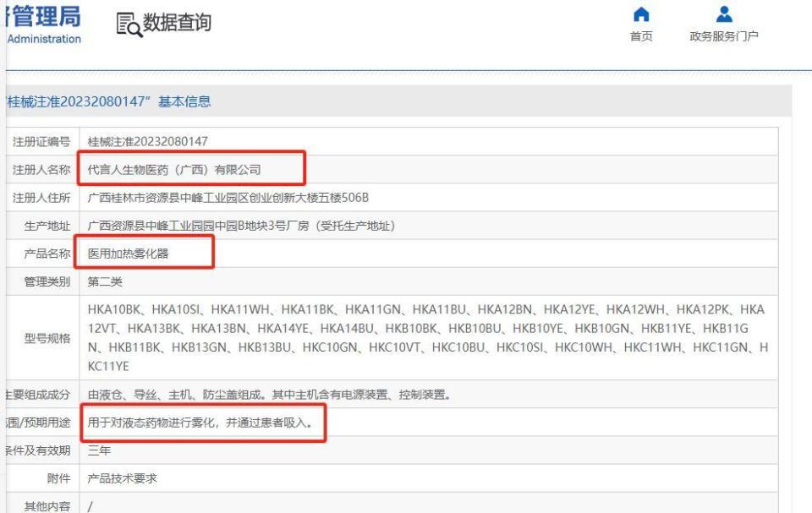Select the 主要组成成分 label
The width and height of the screenshot is (812, 513).
[x=38, y=395]
